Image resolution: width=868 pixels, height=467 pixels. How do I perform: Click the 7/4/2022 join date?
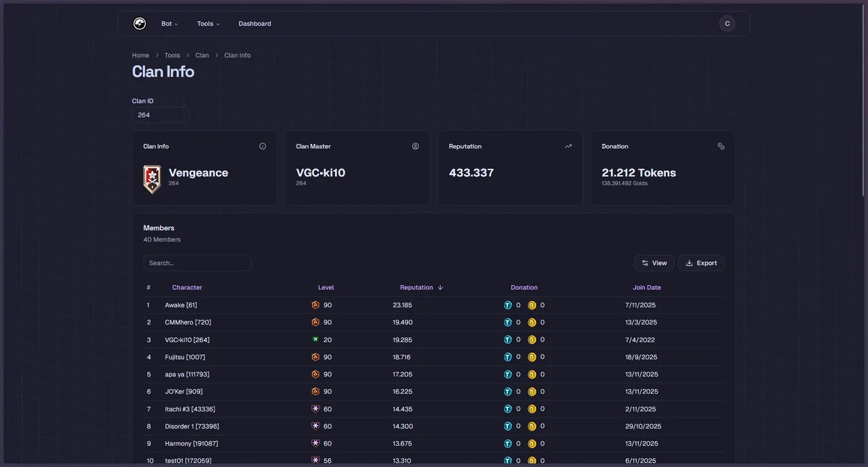(x=640, y=340)
